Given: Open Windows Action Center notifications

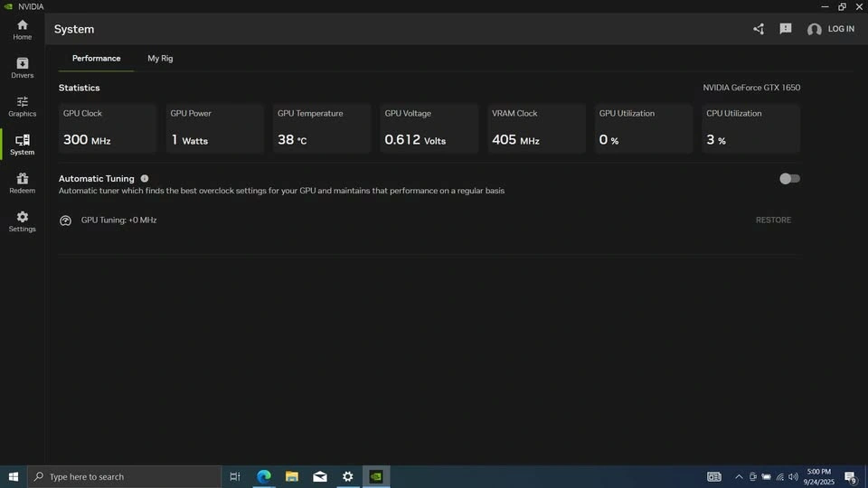Looking at the screenshot, I should click(850, 476).
